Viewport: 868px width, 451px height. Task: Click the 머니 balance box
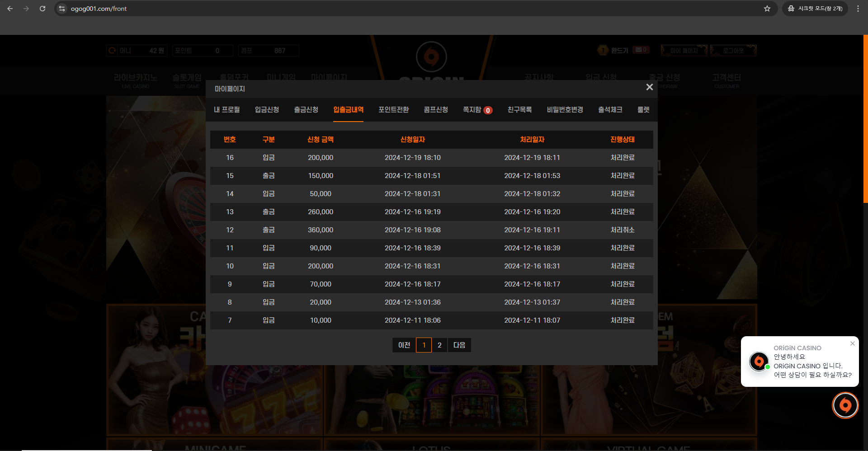pos(137,51)
